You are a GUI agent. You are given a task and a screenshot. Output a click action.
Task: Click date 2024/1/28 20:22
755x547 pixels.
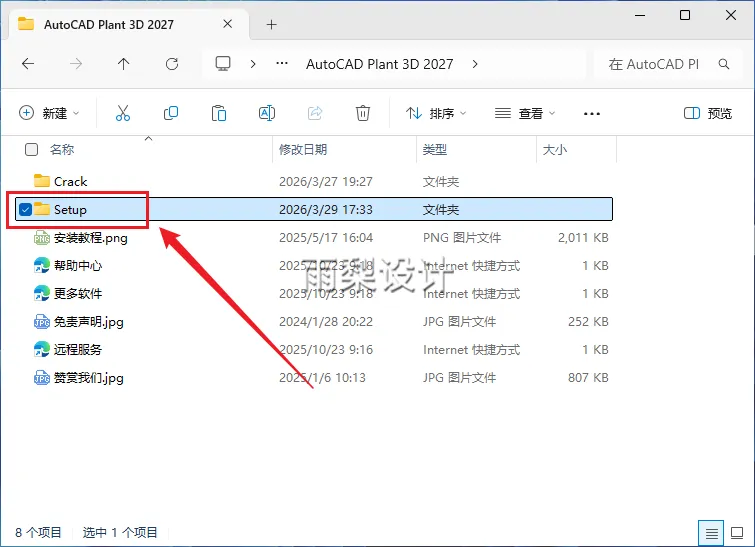coord(325,321)
